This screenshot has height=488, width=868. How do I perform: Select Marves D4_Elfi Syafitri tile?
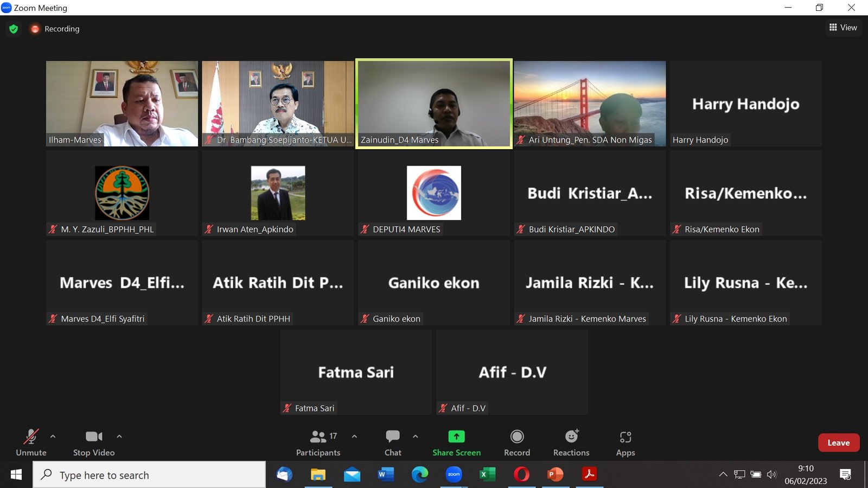tap(122, 282)
